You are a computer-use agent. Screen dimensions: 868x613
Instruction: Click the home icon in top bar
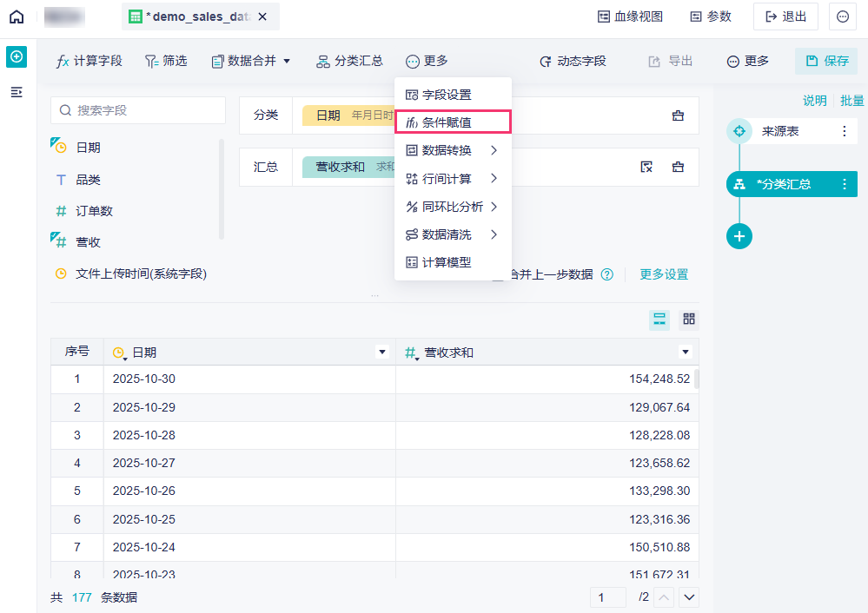pyautogui.click(x=17, y=16)
